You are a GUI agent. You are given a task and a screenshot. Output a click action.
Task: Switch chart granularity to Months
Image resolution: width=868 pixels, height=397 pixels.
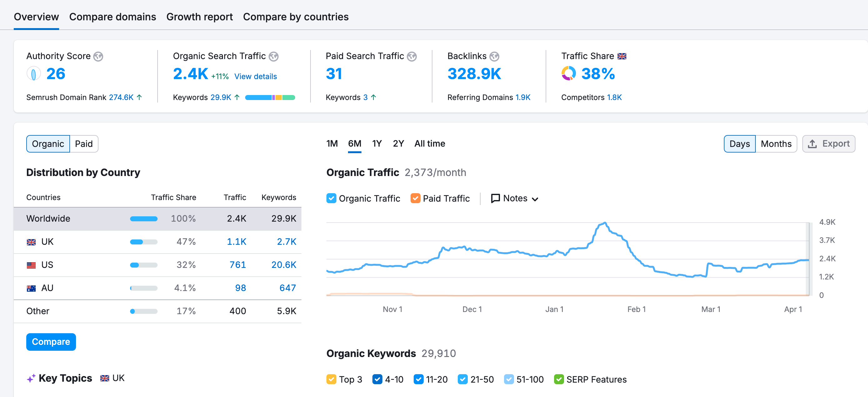point(776,144)
